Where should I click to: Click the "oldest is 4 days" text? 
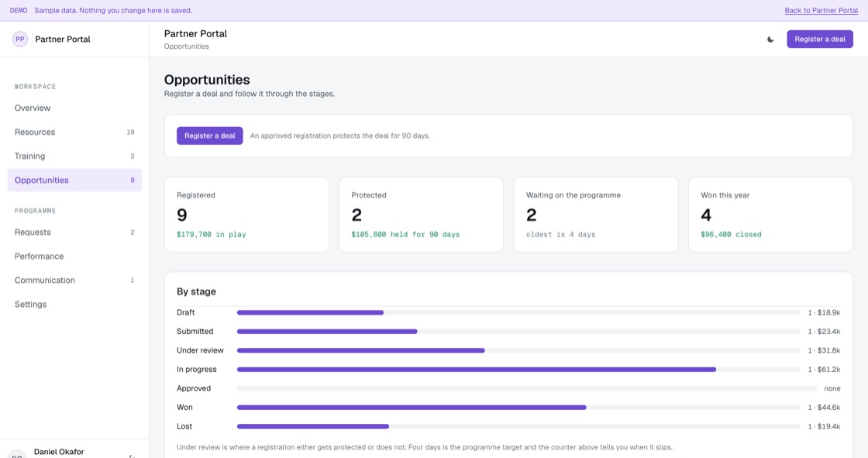pyautogui.click(x=561, y=234)
